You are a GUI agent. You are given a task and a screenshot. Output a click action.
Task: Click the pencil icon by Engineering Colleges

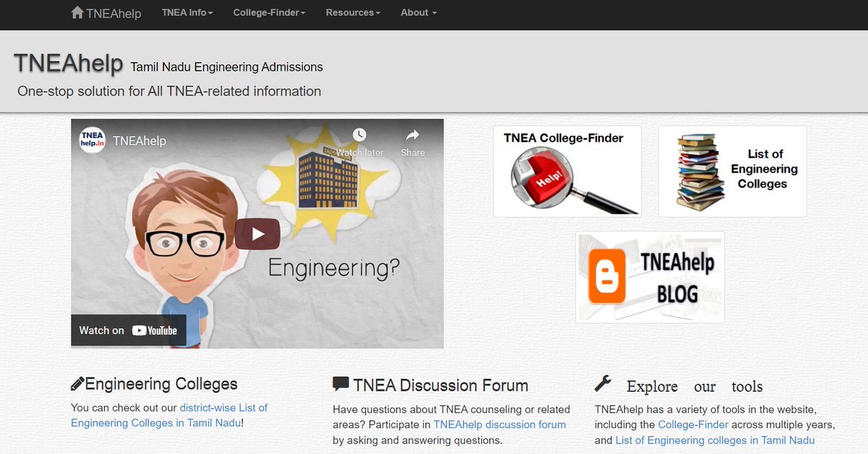(x=77, y=384)
